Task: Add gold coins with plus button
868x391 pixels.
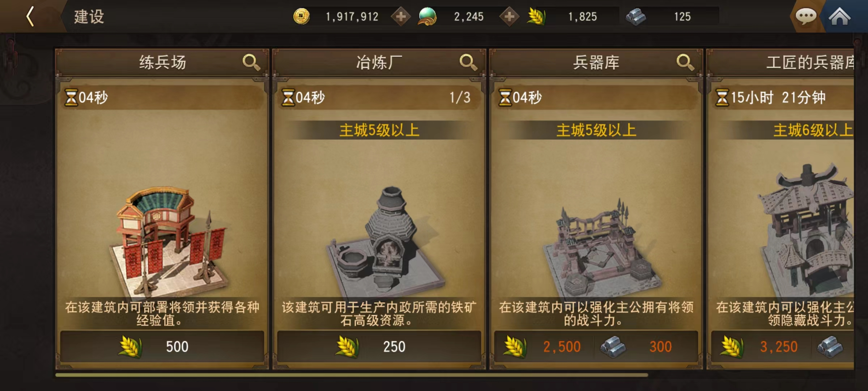Action: [401, 16]
